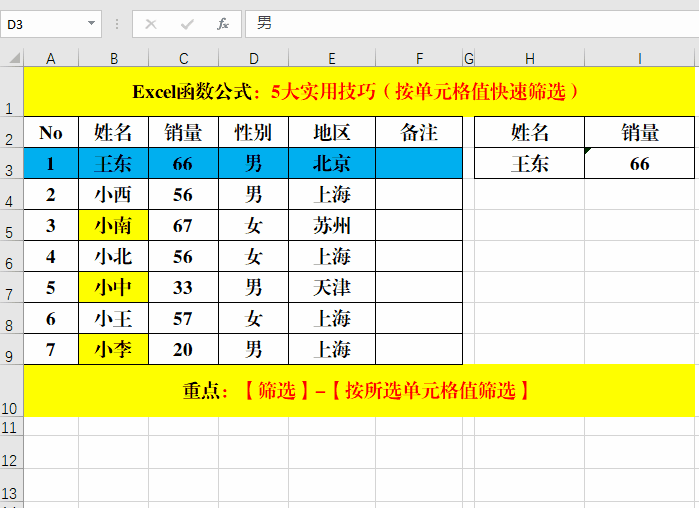The height and width of the screenshot is (508, 699).
Task: Select column A header
Action: point(51,58)
